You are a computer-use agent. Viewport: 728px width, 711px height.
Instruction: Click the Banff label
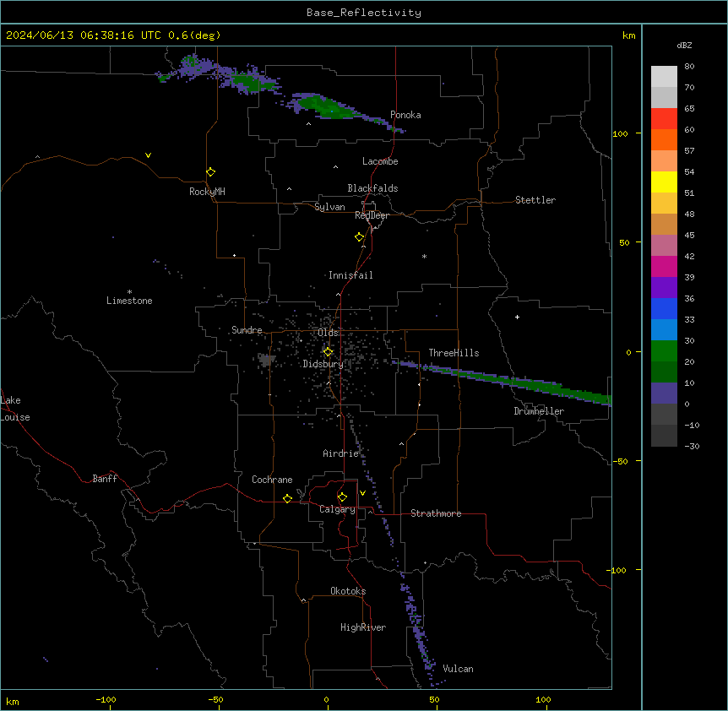pyautogui.click(x=105, y=479)
